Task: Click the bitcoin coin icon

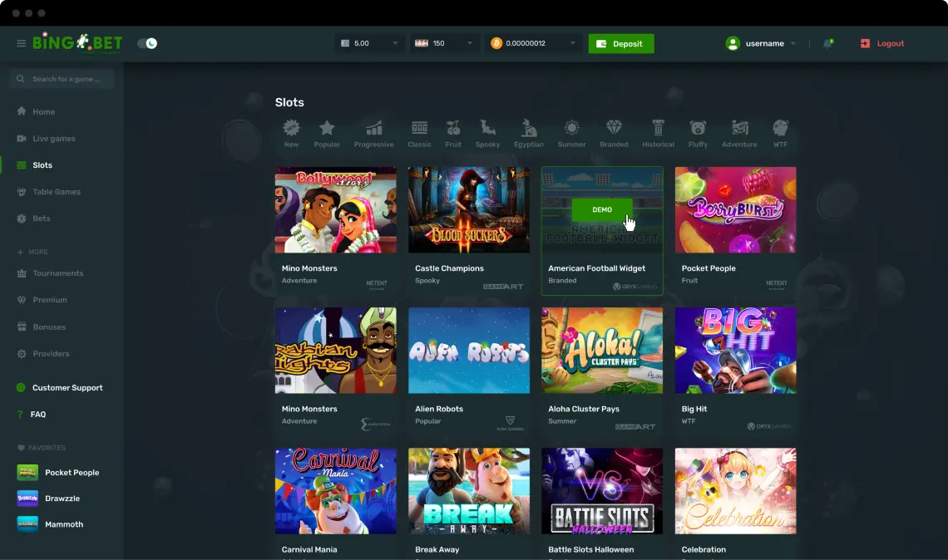Action: tap(496, 43)
